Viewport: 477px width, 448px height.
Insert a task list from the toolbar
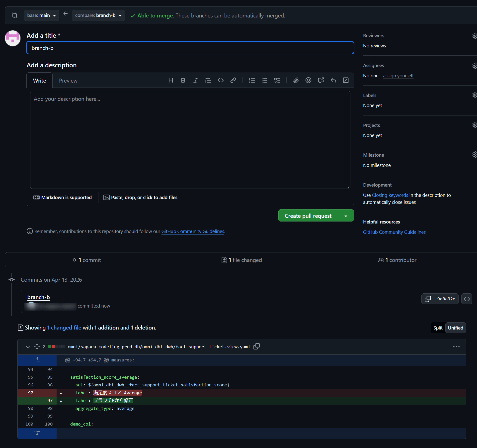point(277,80)
